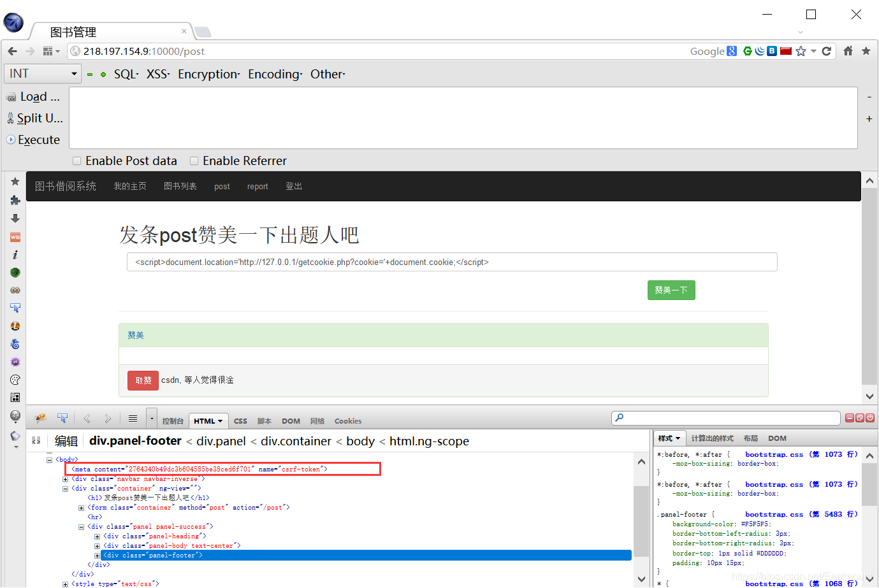Deactivate Firebug with the red power button

pos(870,418)
